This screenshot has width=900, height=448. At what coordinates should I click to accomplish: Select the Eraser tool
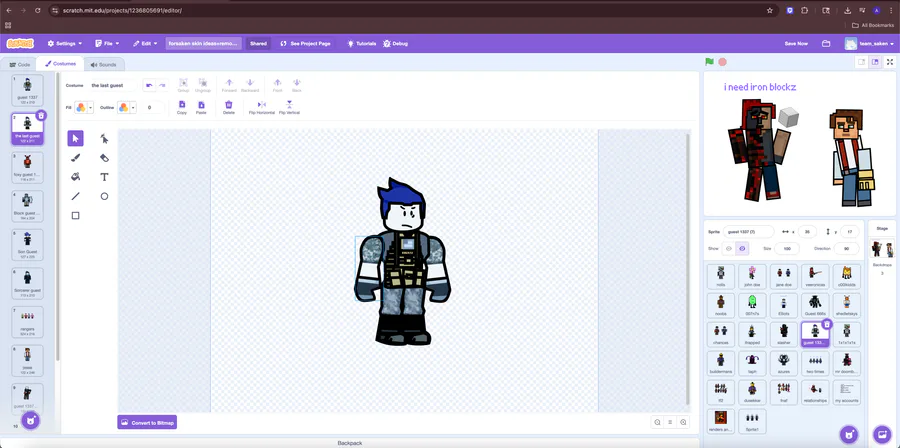coord(104,158)
